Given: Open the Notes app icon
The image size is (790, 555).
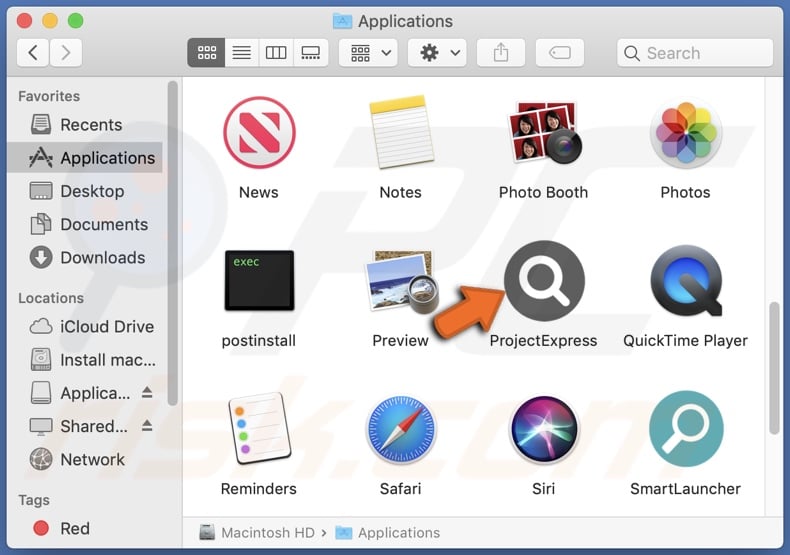Looking at the screenshot, I should [401, 132].
